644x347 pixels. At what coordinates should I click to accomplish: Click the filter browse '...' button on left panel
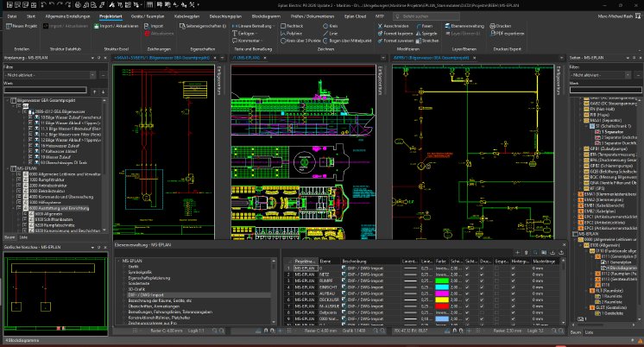point(103,75)
